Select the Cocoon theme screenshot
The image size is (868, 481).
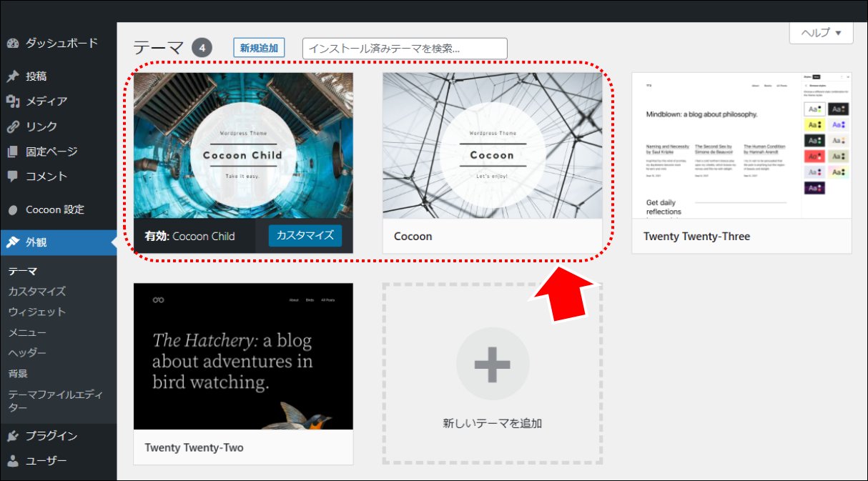[493, 146]
